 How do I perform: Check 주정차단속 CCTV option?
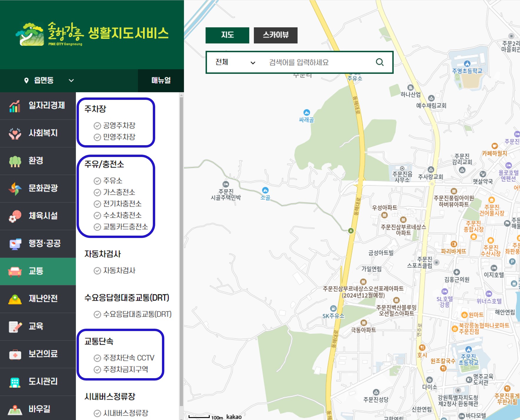point(97,358)
